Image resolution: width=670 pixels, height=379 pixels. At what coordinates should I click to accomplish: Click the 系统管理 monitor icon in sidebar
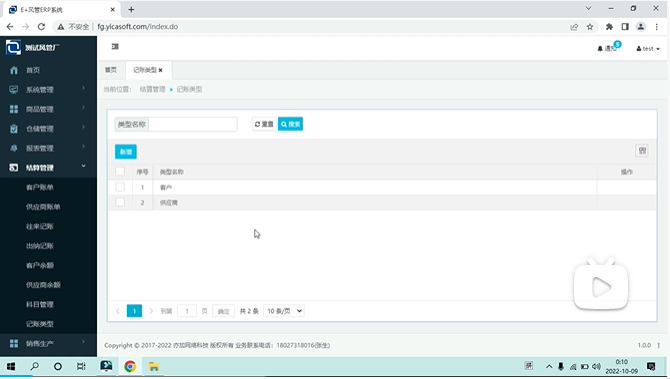point(14,90)
